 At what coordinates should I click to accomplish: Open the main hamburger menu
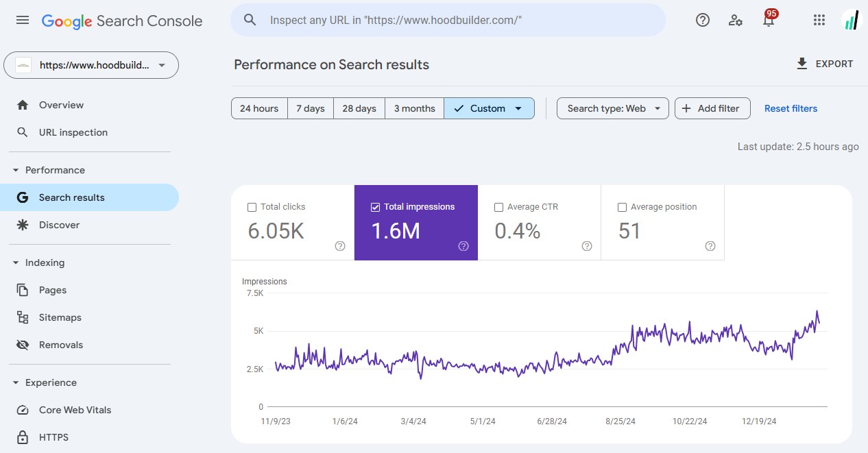click(x=23, y=21)
